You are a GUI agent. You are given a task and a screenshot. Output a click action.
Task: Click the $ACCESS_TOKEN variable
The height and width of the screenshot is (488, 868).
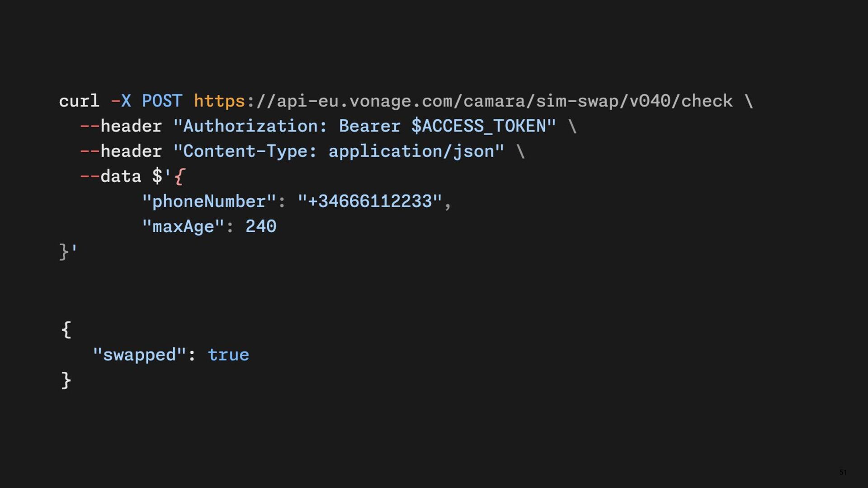point(479,126)
